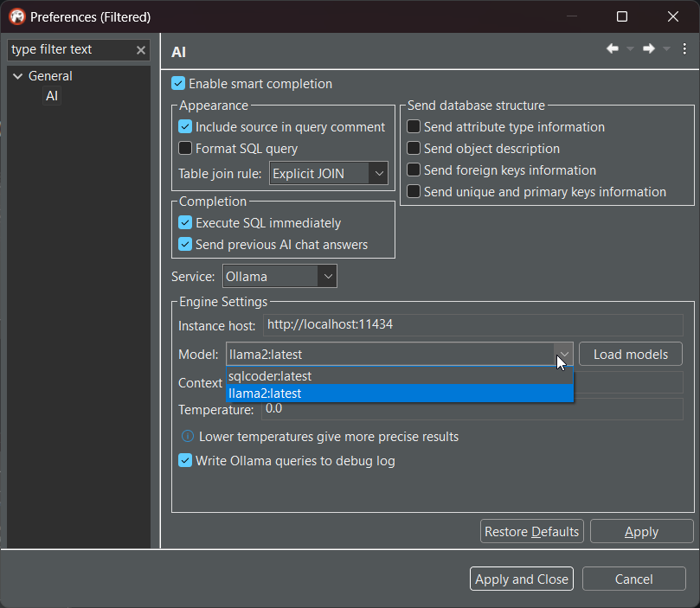700x608 pixels.
Task: Click the Instance host input field
Action: [x=472, y=325]
